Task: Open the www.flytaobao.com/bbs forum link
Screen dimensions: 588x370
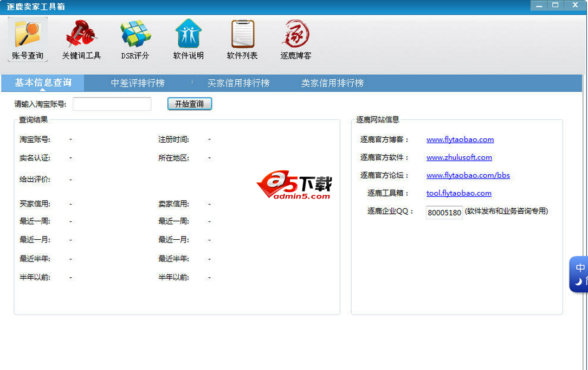Action: pyautogui.click(x=468, y=175)
